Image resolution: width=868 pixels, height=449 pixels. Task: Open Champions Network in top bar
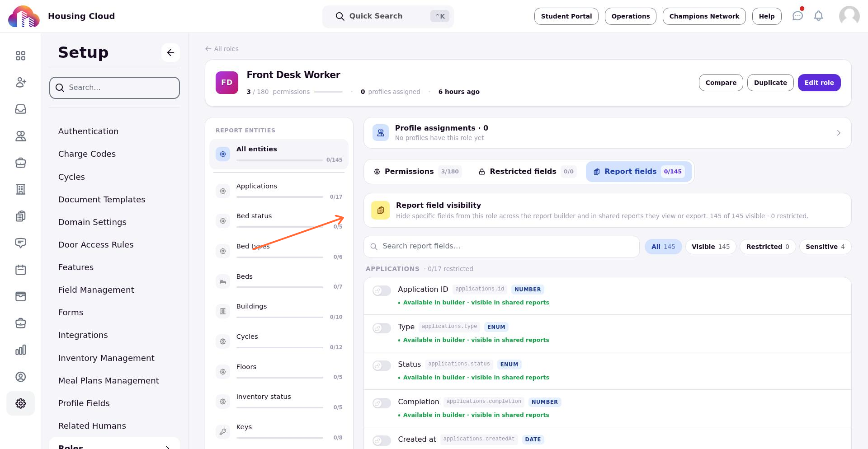pyautogui.click(x=704, y=16)
